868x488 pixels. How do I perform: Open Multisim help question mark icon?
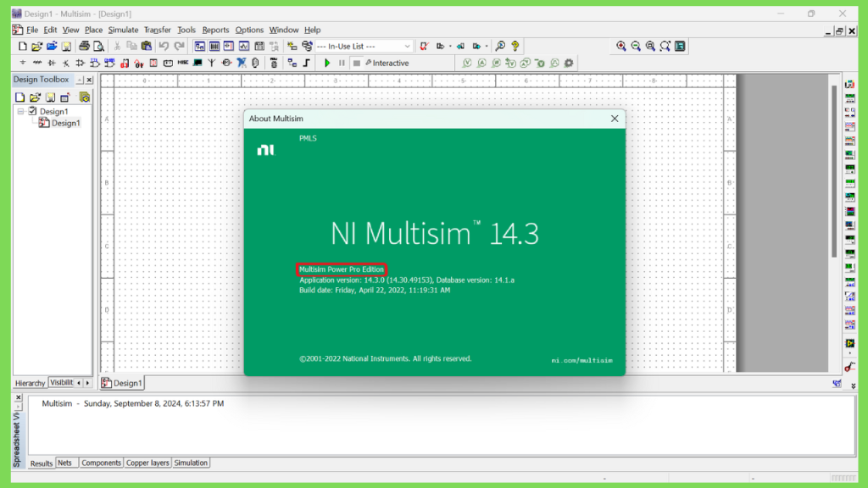[x=515, y=47]
